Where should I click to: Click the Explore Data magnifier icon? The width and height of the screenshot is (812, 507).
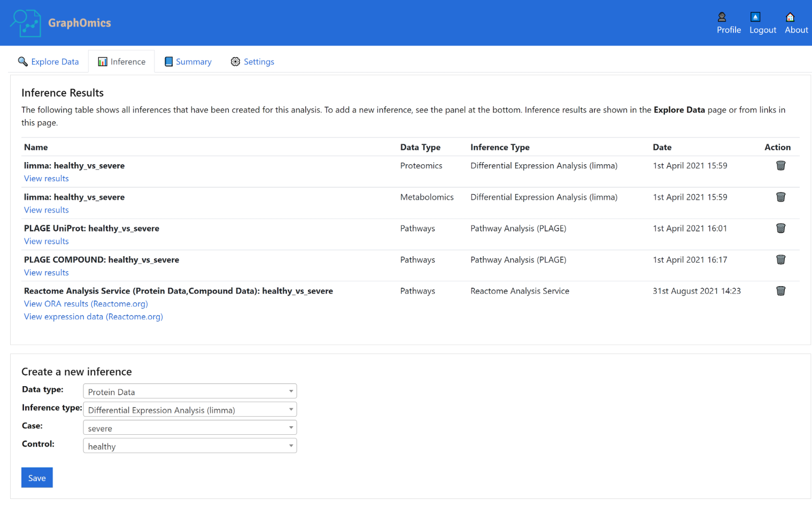pyautogui.click(x=22, y=62)
